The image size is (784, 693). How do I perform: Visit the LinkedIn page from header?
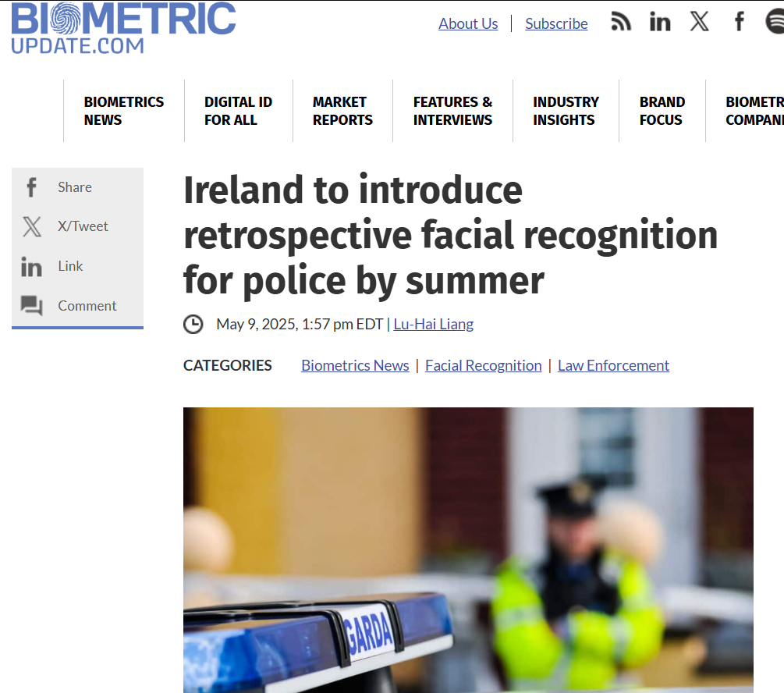pyautogui.click(x=660, y=22)
